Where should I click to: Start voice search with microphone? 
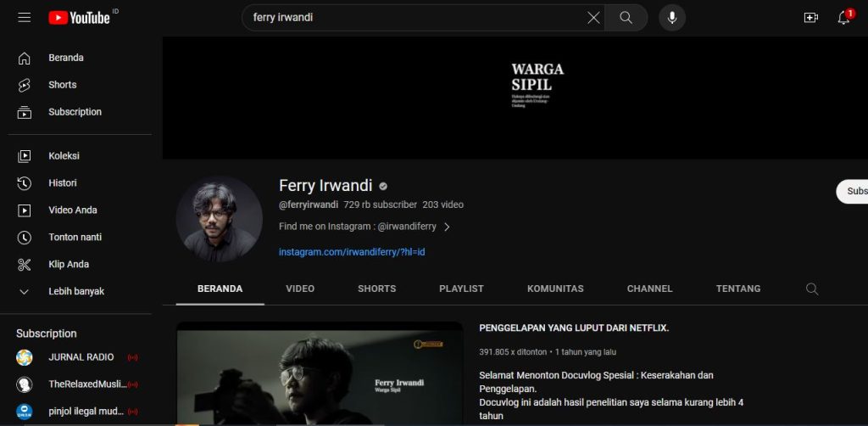click(671, 18)
